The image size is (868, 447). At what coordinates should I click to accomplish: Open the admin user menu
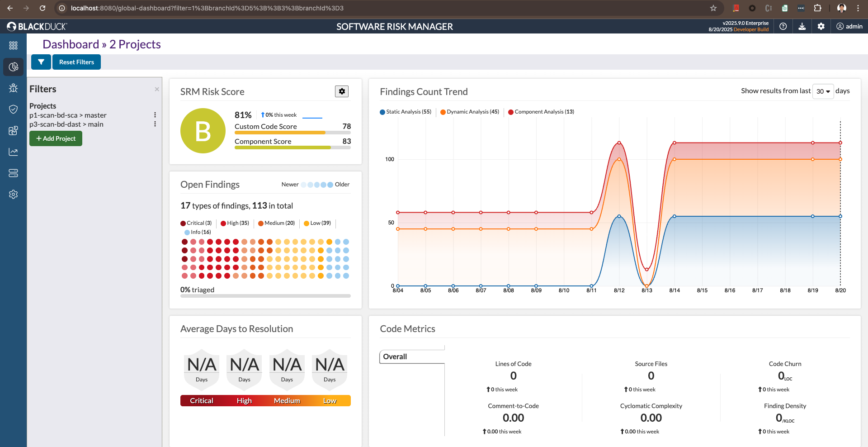849,27
